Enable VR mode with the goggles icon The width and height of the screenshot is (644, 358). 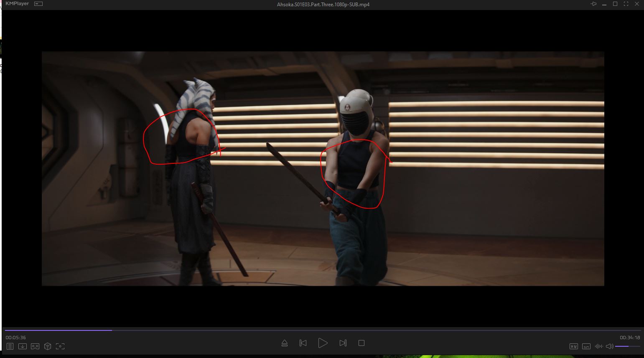35,346
